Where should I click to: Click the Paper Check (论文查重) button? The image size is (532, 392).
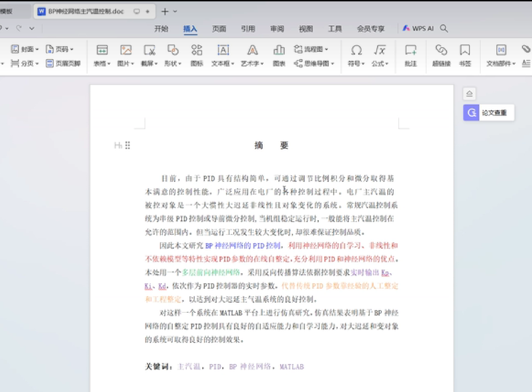coord(489,113)
